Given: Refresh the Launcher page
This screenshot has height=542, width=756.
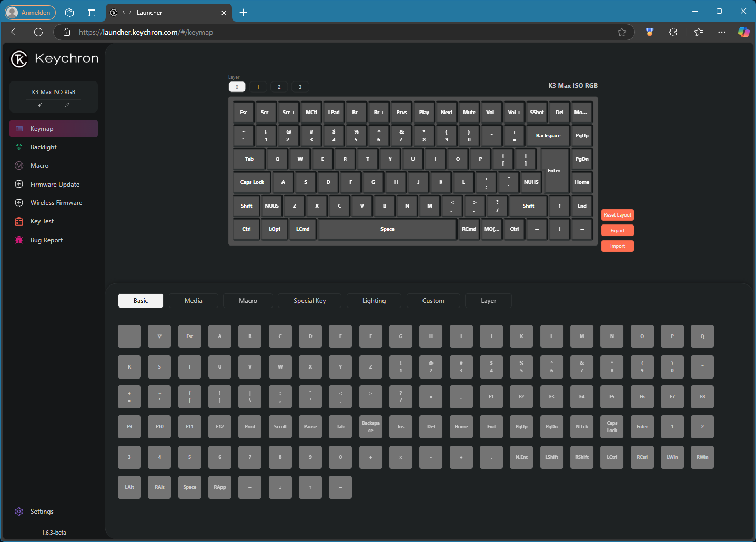Looking at the screenshot, I should (x=38, y=32).
